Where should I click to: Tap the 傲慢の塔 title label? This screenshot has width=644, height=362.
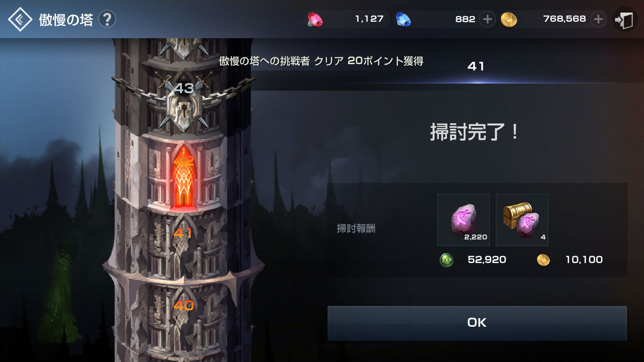66,20
